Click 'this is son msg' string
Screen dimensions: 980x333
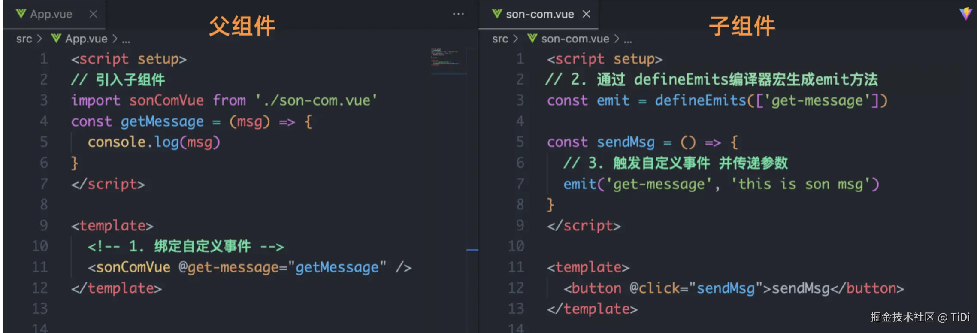(800, 184)
